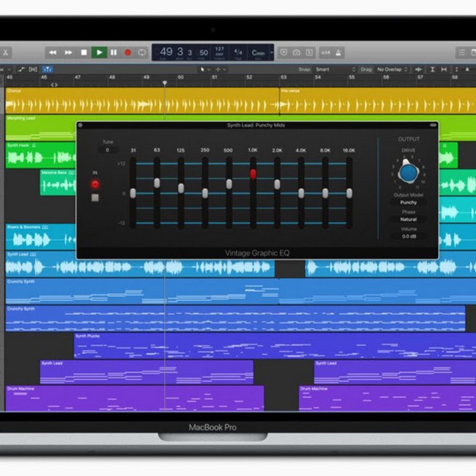Click the Tune value field in EQ
This screenshot has width=476, height=476.
[x=107, y=150]
